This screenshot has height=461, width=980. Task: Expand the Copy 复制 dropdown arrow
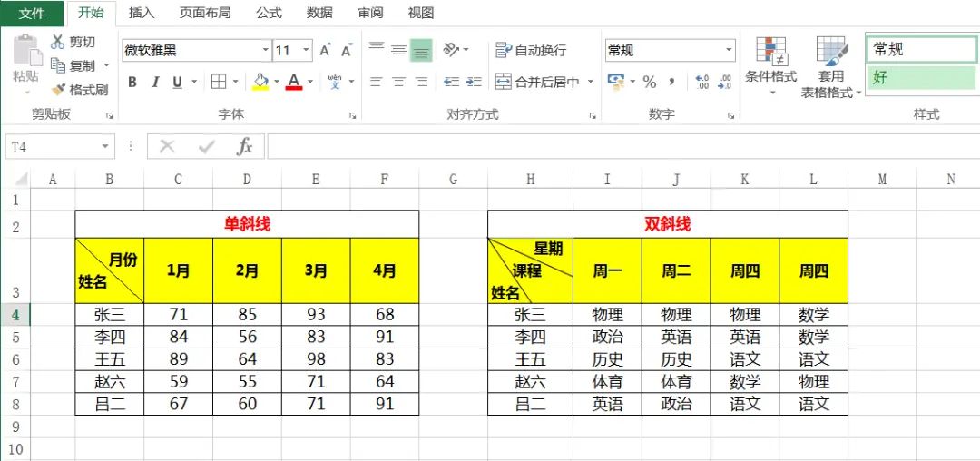click(x=106, y=65)
